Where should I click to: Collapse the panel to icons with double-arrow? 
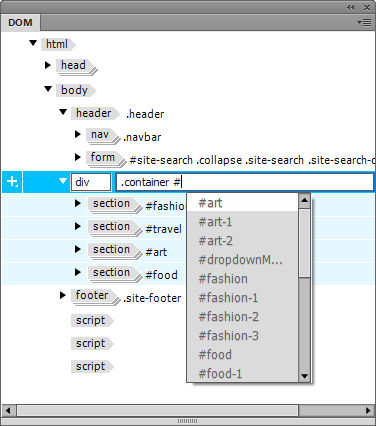click(x=350, y=7)
